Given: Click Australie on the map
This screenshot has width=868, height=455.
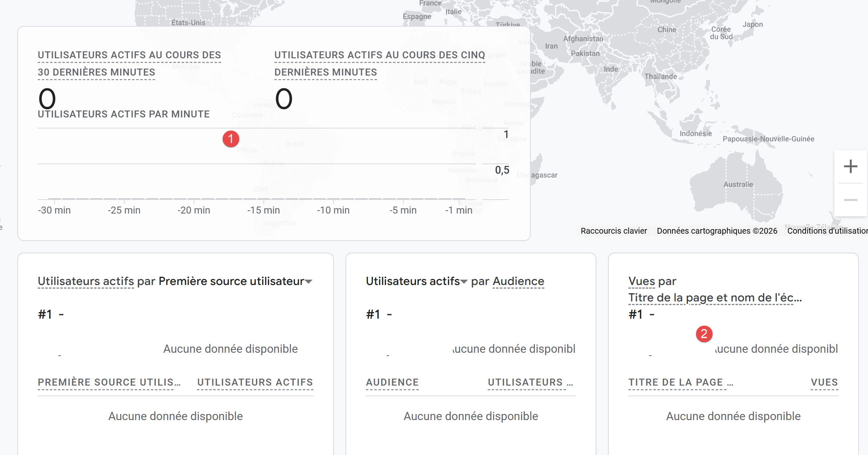Looking at the screenshot, I should pyautogui.click(x=738, y=185).
